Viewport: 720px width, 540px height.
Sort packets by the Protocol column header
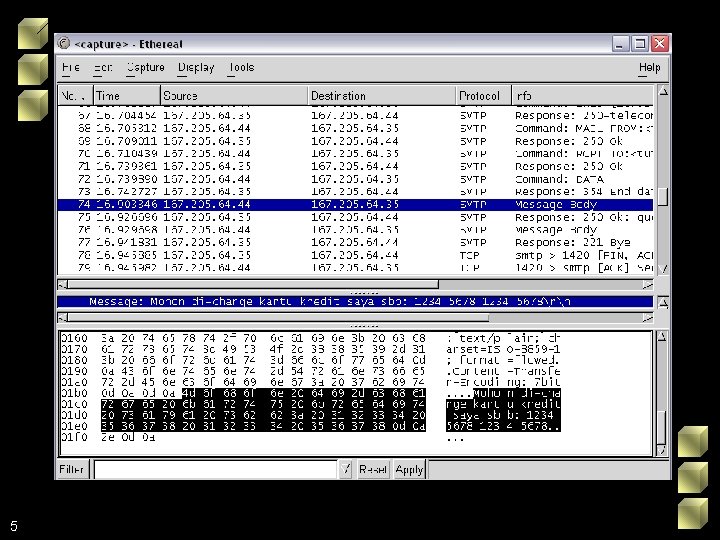tap(484, 96)
